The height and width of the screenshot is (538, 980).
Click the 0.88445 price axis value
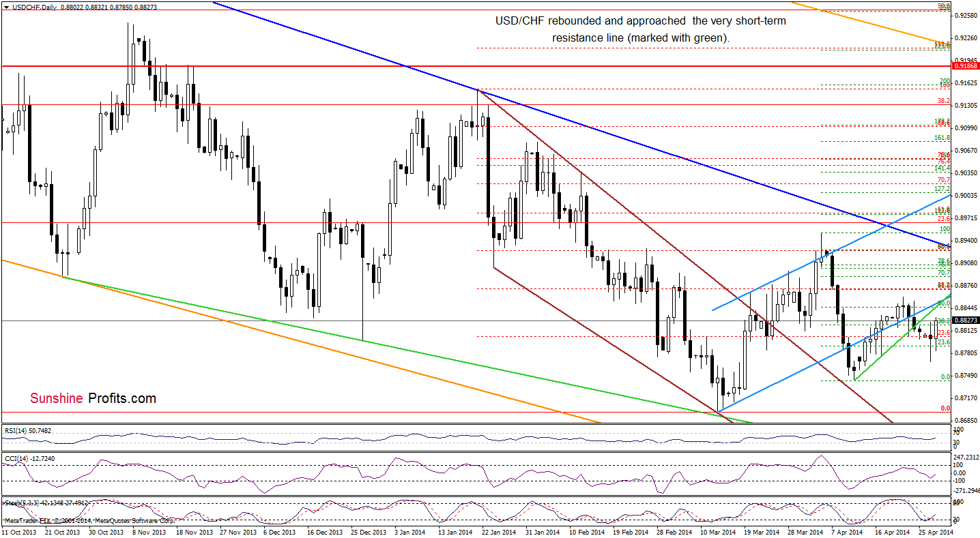tap(965, 308)
